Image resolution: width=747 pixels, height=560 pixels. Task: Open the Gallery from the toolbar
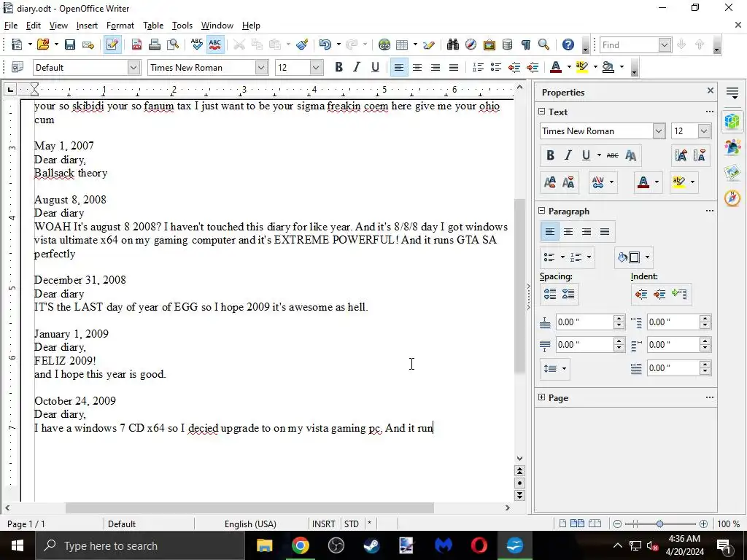coord(489,44)
